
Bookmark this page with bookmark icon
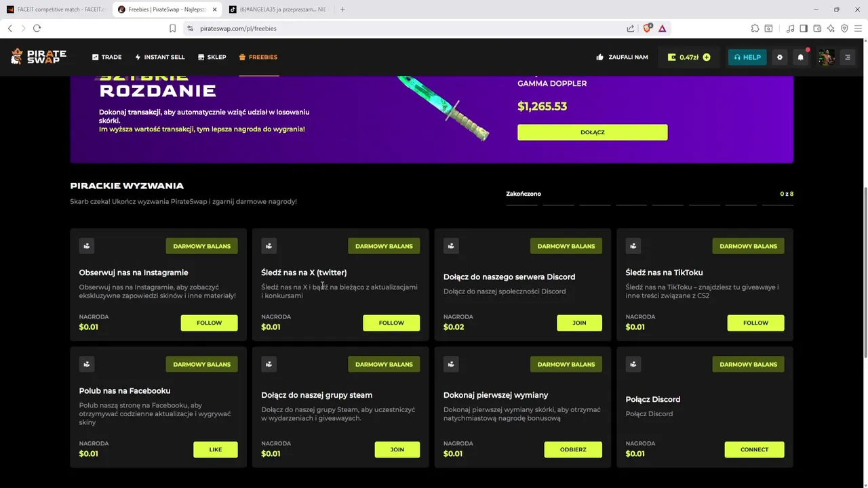pyautogui.click(x=172, y=28)
